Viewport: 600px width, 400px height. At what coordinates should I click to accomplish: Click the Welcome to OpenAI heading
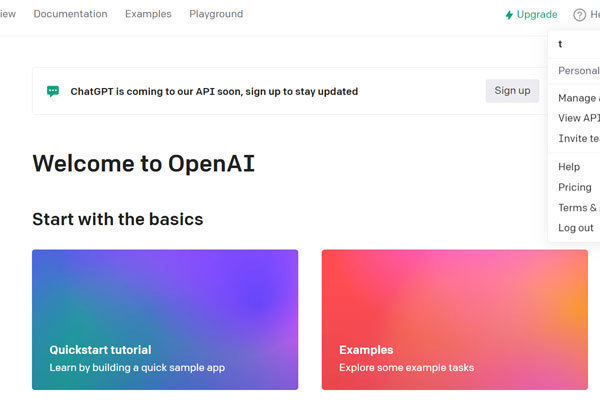[143, 163]
